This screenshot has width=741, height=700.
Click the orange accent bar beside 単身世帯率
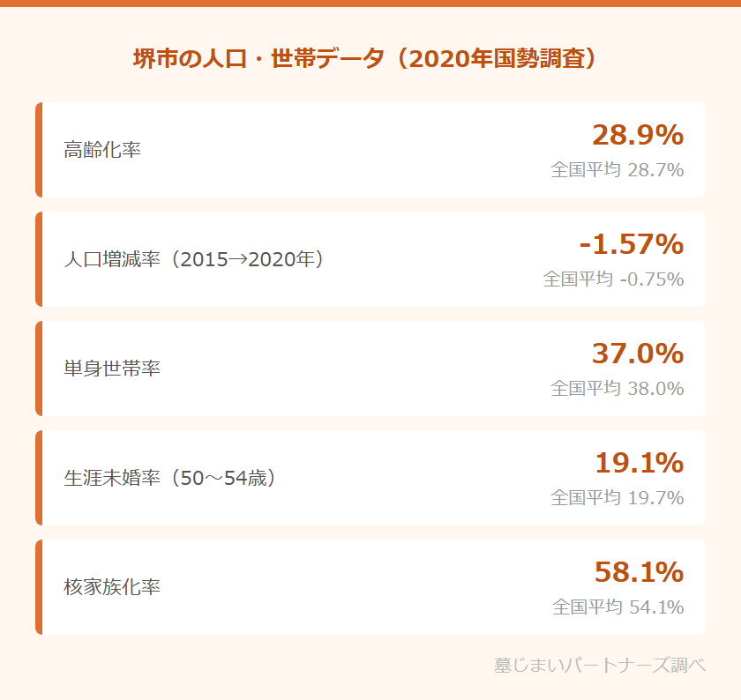[39, 369]
